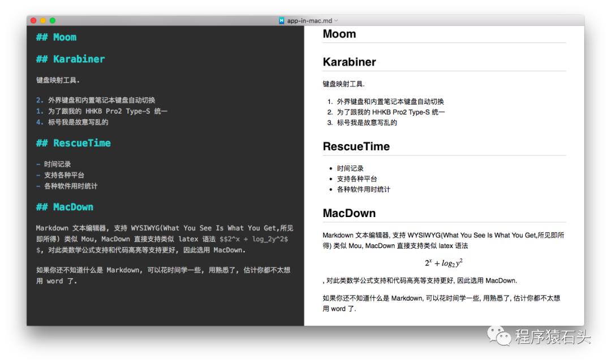Close the MacDown window with red button
Viewport: 611px width, 364px height.
(33, 21)
